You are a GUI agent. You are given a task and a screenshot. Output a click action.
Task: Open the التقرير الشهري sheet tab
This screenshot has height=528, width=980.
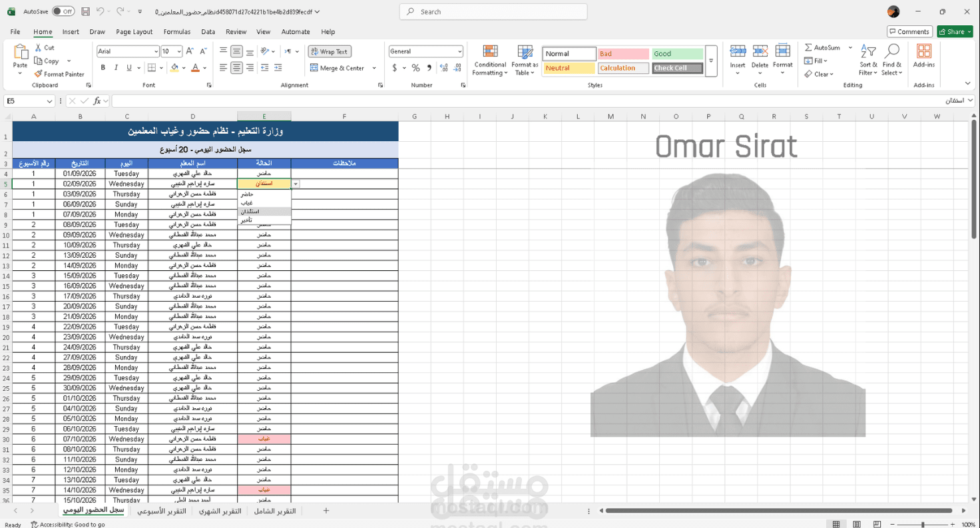point(220,511)
